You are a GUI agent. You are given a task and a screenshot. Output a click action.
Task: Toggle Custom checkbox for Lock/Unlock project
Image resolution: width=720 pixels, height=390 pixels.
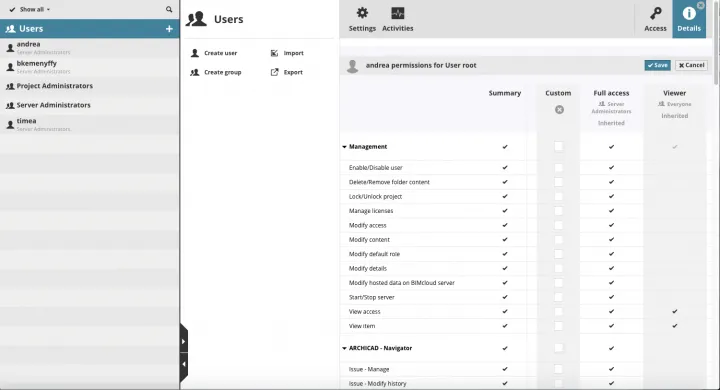pos(558,196)
